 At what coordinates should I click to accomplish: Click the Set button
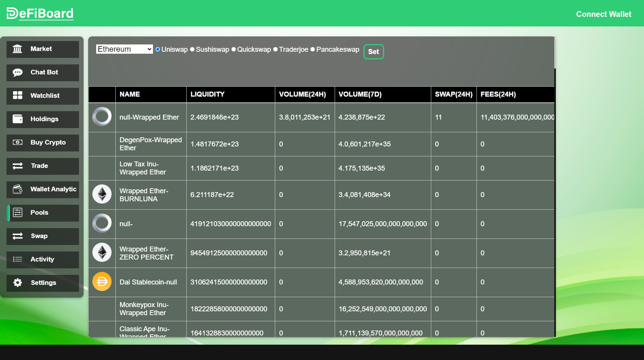tap(373, 52)
